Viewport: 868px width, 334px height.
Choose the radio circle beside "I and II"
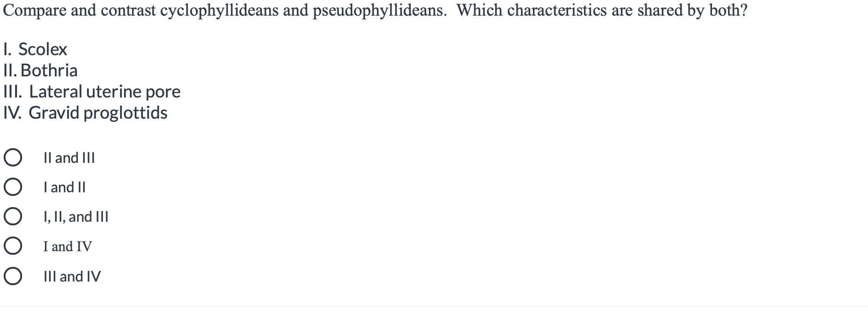12,187
